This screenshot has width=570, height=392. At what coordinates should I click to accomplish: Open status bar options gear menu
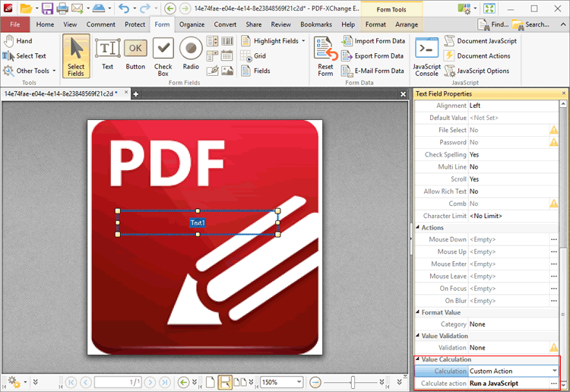point(13,382)
